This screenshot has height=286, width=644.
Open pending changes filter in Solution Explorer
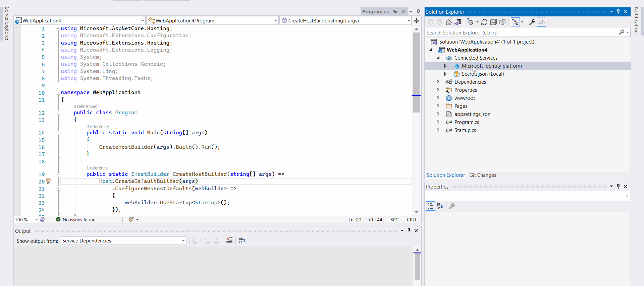pyautogui.click(x=471, y=22)
